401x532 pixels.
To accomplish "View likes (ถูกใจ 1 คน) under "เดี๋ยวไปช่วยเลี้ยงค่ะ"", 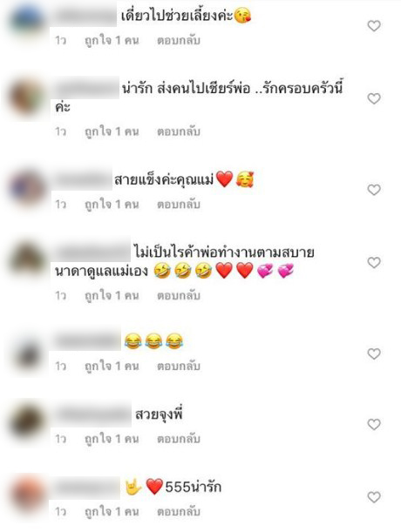I will click(112, 40).
